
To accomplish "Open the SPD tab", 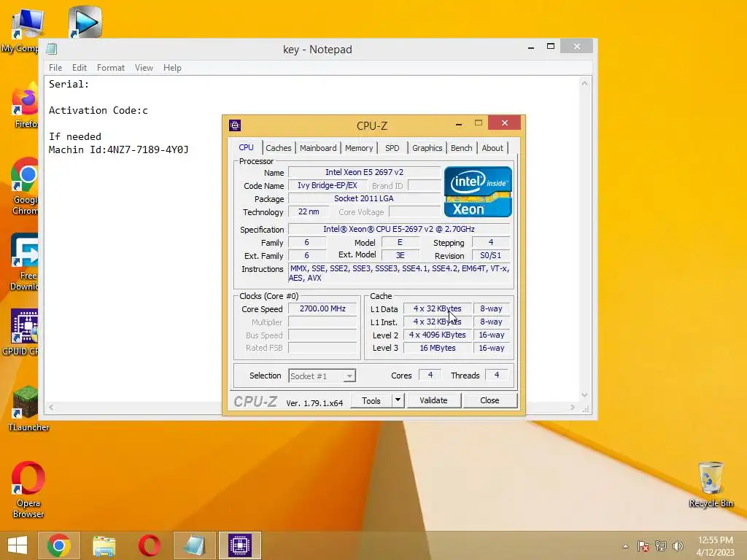I will pyautogui.click(x=392, y=148).
